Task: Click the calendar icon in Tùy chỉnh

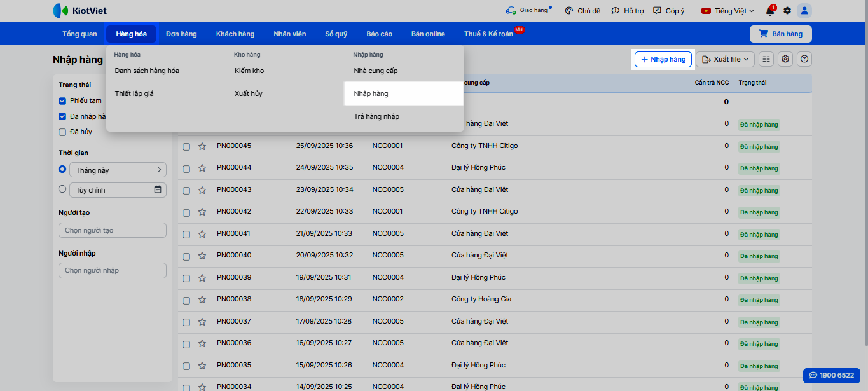Action: pos(158,189)
